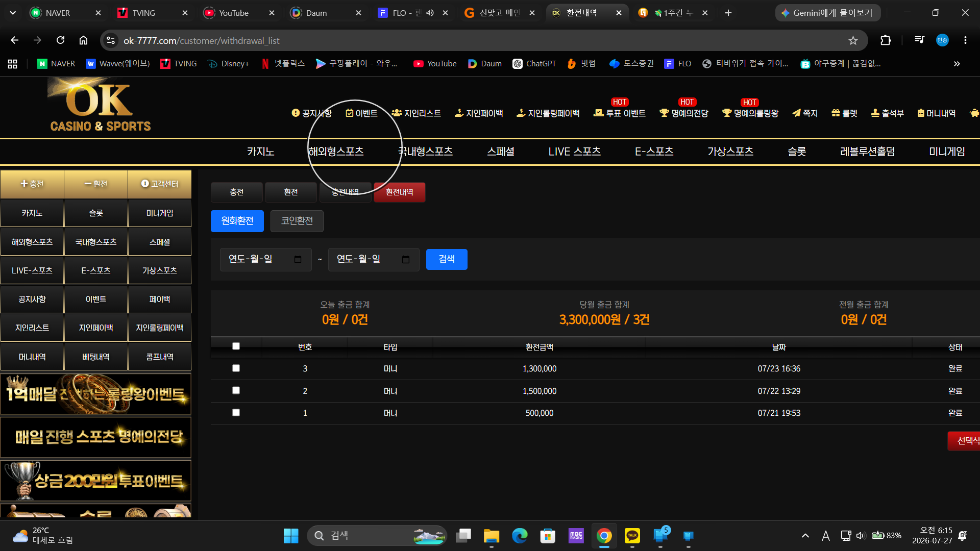Switch to the 충전 tab
Screen dimensions: 980x551
(x=237, y=192)
